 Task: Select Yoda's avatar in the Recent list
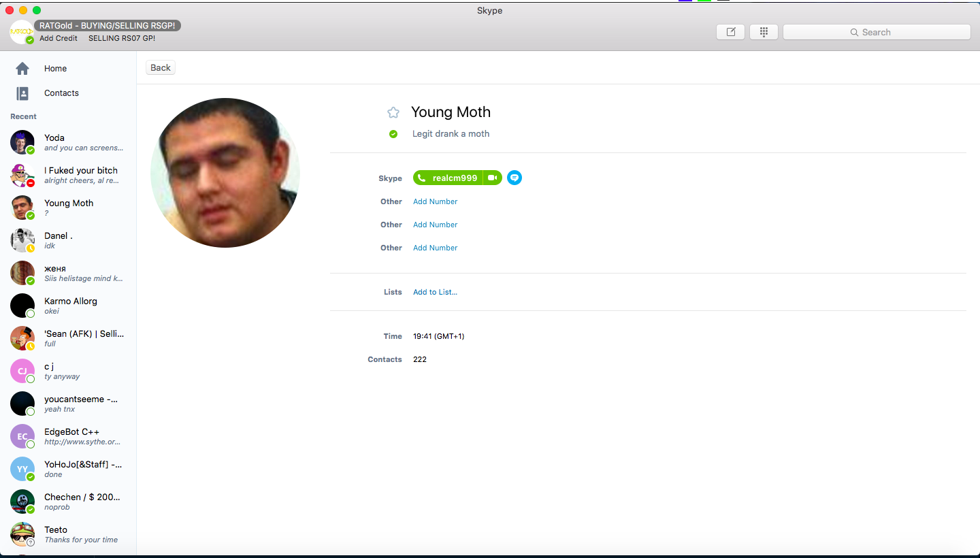pos(22,142)
